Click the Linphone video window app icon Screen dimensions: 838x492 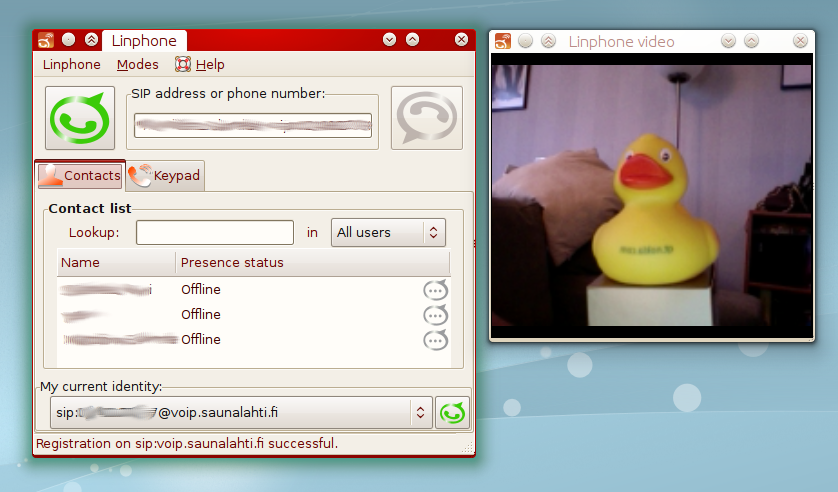tap(503, 41)
